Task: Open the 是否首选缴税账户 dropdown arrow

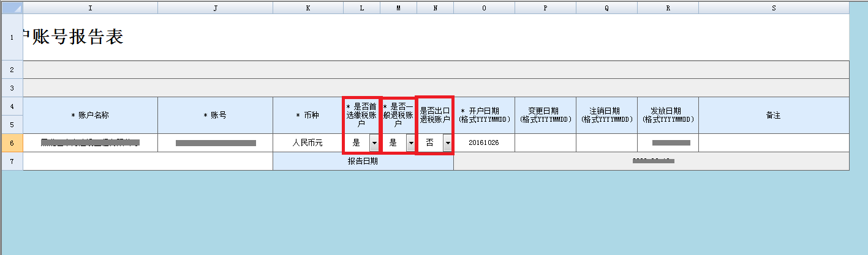Action: pyautogui.click(x=374, y=143)
